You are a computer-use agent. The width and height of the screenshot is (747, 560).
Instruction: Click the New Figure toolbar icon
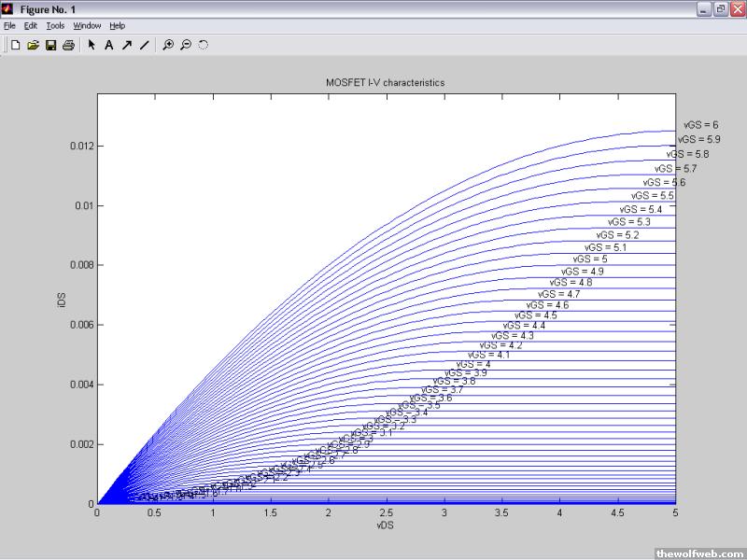pos(15,44)
